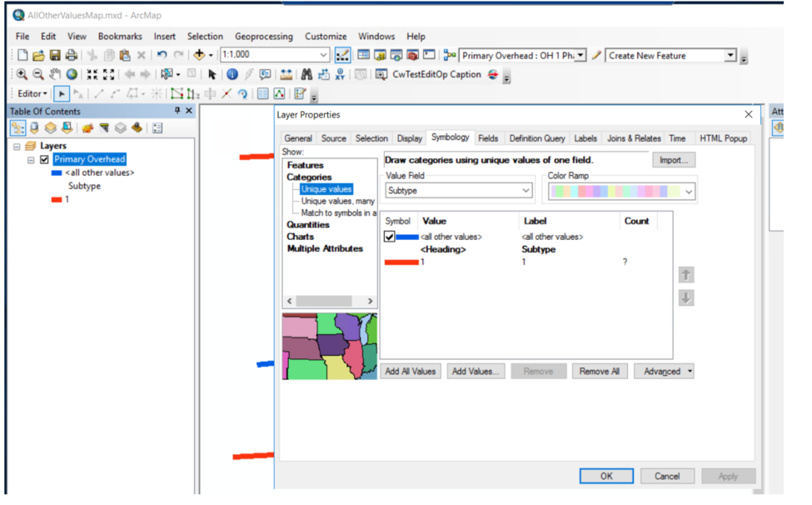Switch to the Definition Query tab
The image size is (812, 505).
click(x=537, y=138)
